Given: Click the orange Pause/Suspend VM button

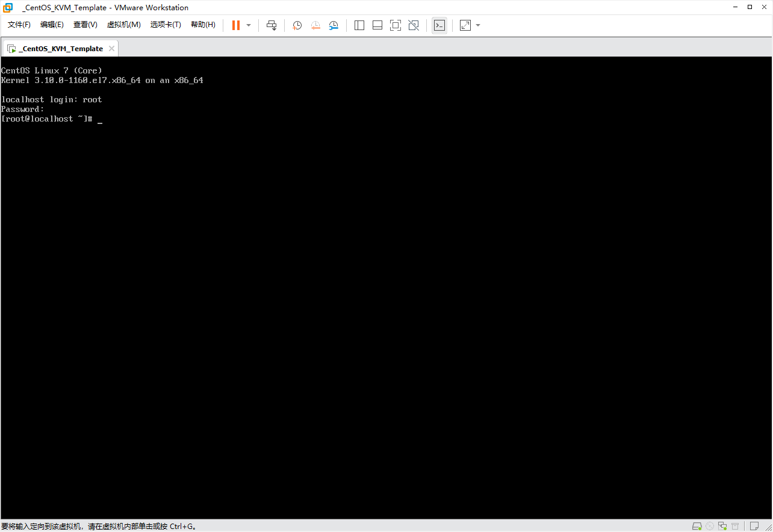Looking at the screenshot, I should (x=236, y=25).
